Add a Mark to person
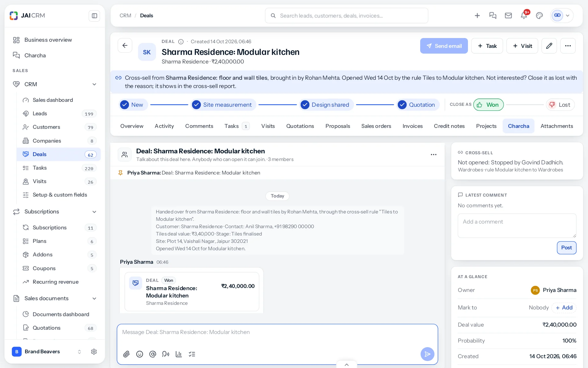Image resolution: width=588 pixels, height=368 pixels. pyautogui.click(x=564, y=308)
